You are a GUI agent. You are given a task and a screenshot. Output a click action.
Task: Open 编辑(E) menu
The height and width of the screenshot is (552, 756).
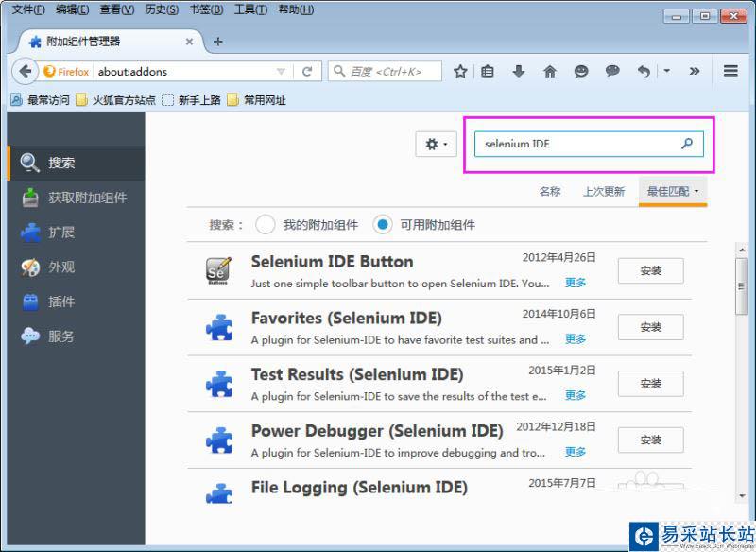(73, 9)
